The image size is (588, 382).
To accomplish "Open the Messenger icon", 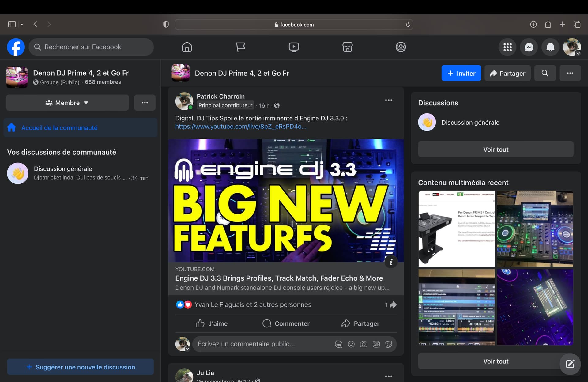I will [x=529, y=47].
